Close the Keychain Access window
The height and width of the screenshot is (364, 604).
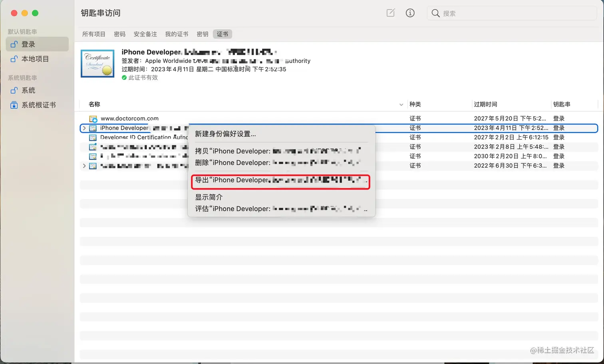[x=14, y=13]
